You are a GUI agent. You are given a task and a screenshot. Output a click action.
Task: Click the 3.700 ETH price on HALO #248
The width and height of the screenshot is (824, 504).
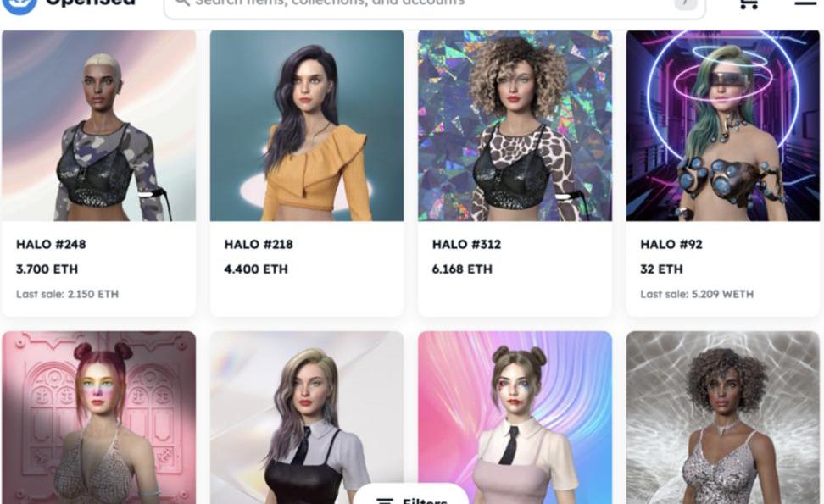click(x=47, y=269)
